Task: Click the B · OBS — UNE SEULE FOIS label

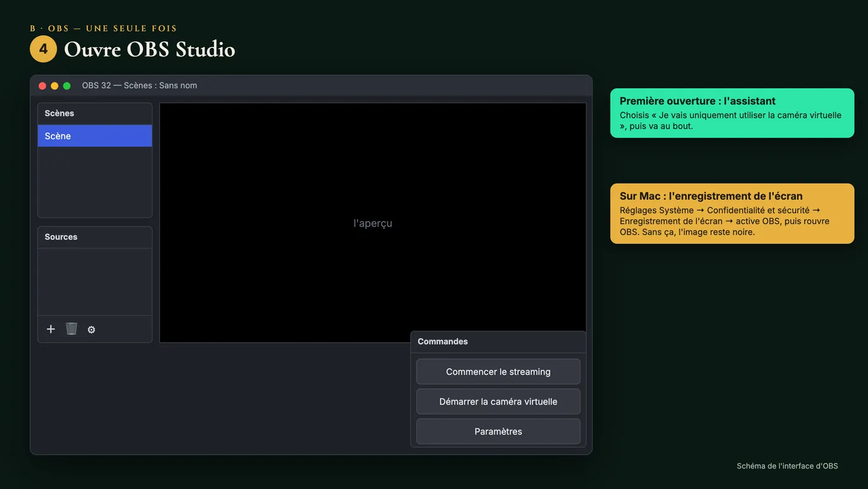Action: [x=104, y=29]
